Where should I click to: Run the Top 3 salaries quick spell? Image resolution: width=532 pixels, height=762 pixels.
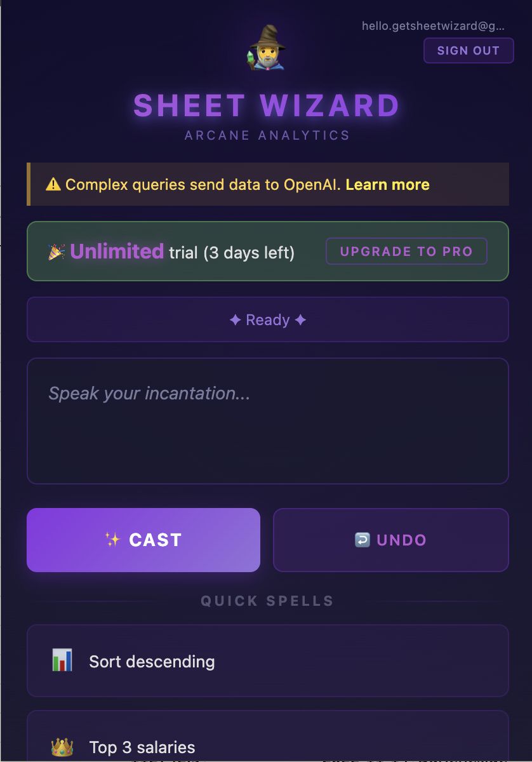click(267, 747)
